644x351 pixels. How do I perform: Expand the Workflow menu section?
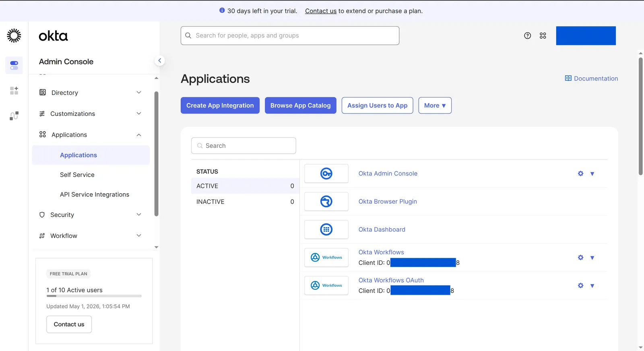point(91,236)
